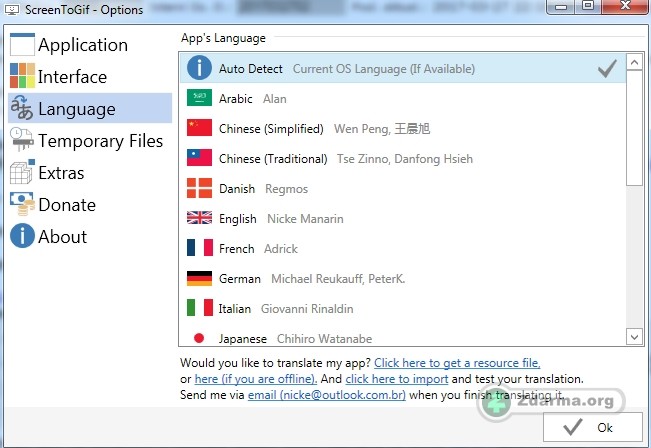Click translator name Giovanni Rinaldin
The height and width of the screenshot is (448, 651).
pyautogui.click(x=307, y=308)
